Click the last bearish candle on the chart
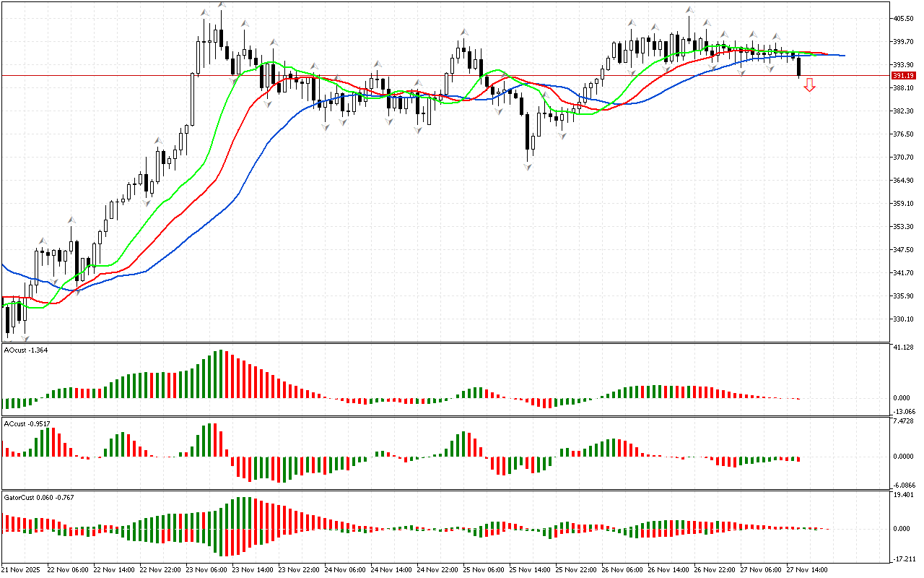This screenshot has height=578, width=924. point(799,67)
